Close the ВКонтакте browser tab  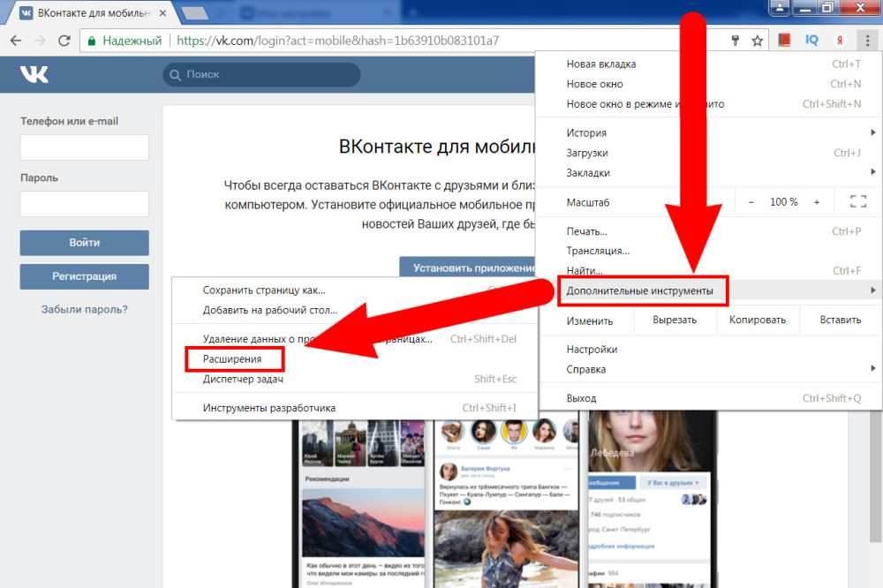(162, 13)
